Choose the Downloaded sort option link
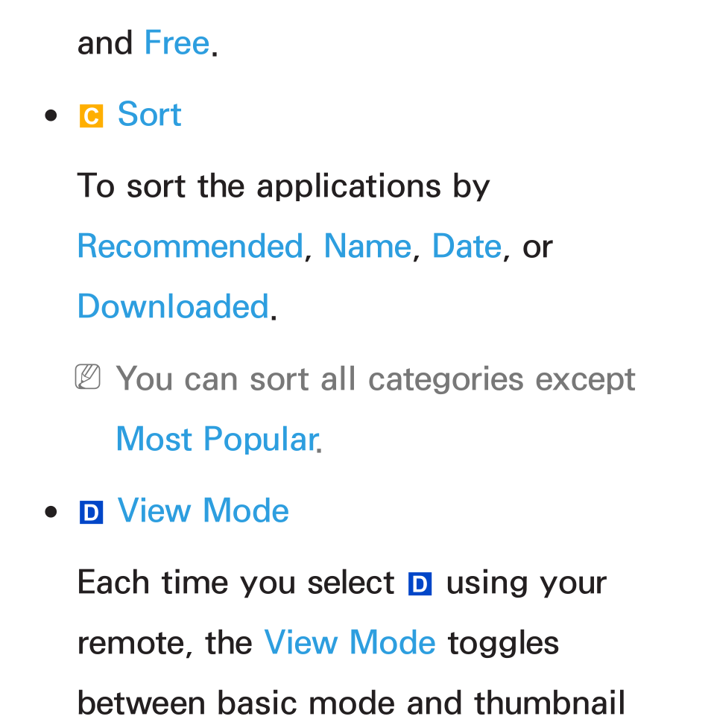 click(x=173, y=306)
